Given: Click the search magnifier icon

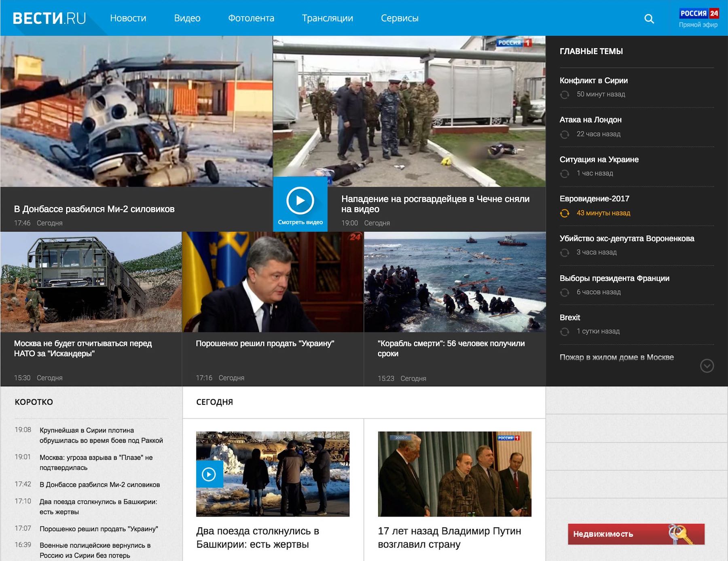Looking at the screenshot, I should coord(649,19).
